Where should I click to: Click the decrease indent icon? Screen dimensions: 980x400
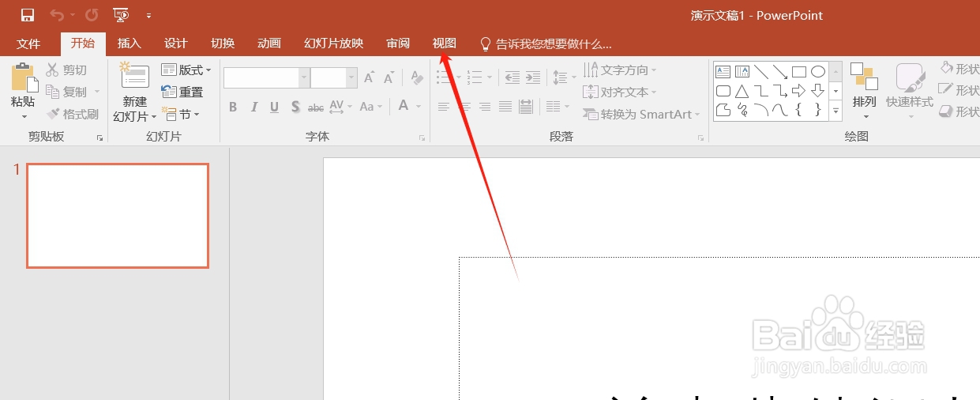(513, 77)
